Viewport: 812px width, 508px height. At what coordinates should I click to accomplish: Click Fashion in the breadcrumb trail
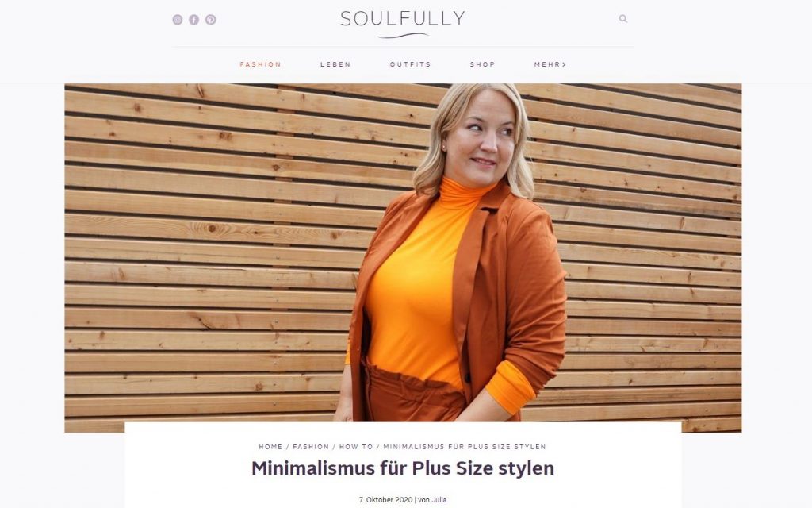tap(311, 447)
